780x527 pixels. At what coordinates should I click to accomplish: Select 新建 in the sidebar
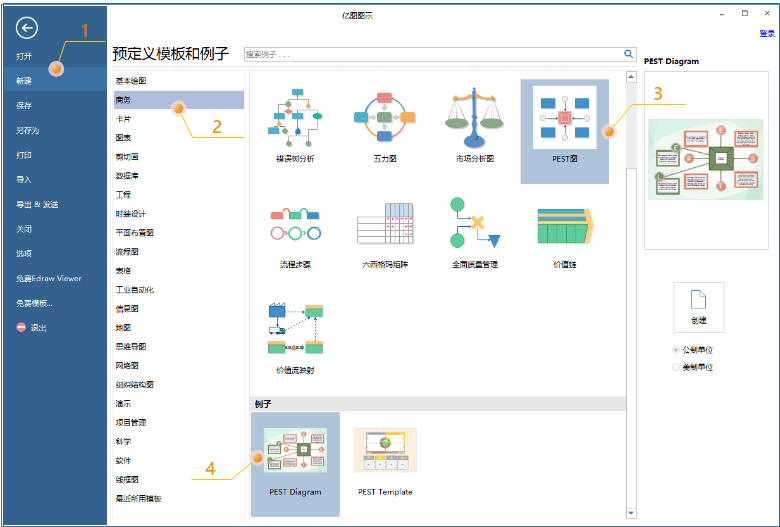[55, 81]
